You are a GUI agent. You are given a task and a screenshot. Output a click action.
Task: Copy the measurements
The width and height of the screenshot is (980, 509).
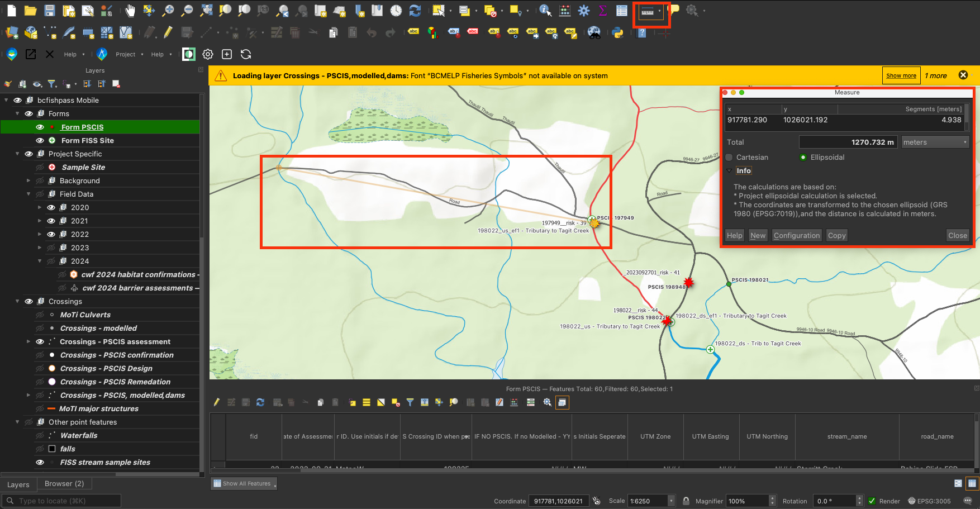(836, 235)
